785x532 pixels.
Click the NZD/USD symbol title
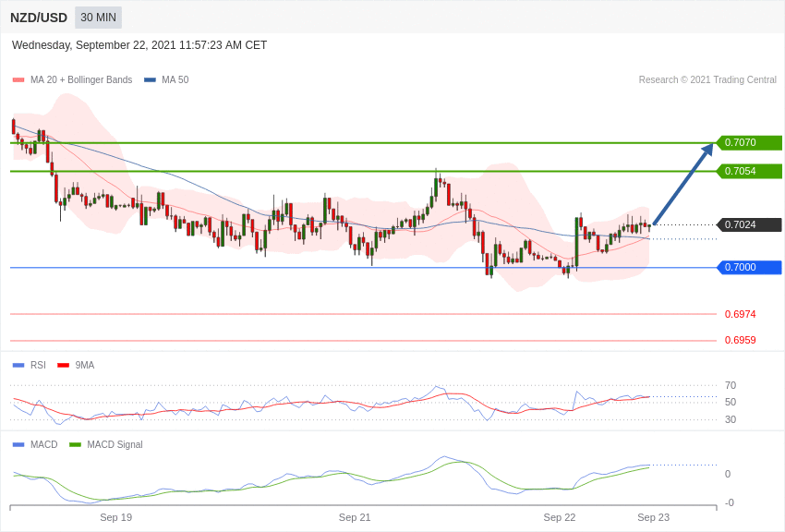tap(39, 18)
